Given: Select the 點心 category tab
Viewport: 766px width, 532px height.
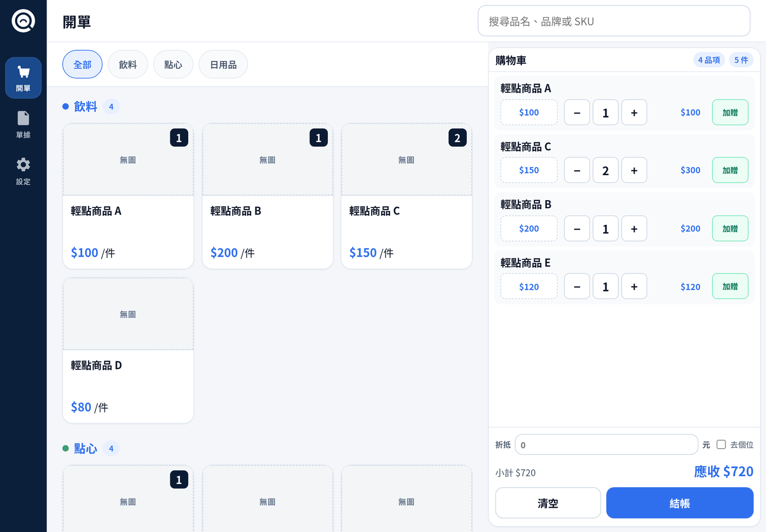Looking at the screenshot, I should tap(173, 64).
